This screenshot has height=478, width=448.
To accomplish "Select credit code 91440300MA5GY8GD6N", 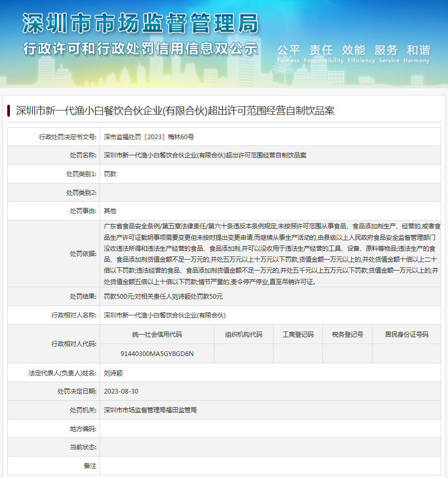I will [157, 353].
